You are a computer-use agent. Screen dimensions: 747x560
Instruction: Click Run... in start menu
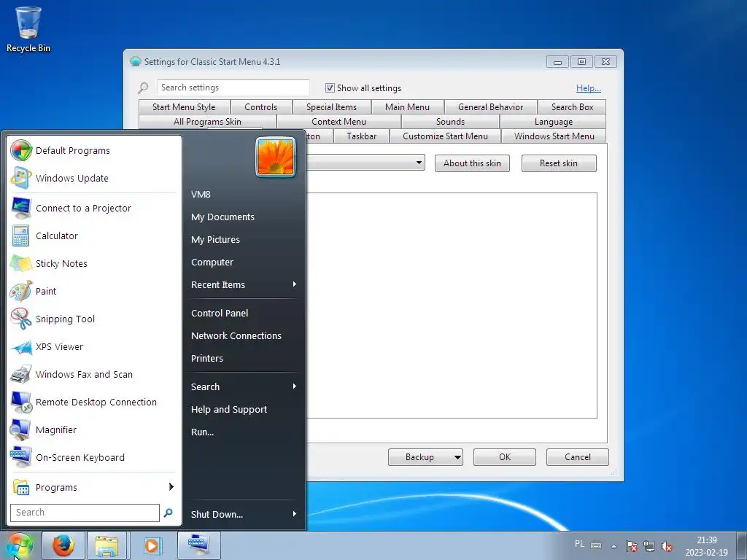pos(244,432)
